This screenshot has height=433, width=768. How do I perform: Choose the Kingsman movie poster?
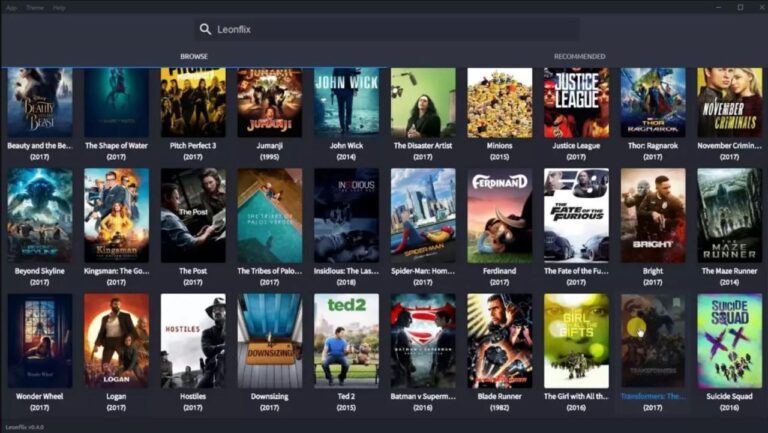116,216
